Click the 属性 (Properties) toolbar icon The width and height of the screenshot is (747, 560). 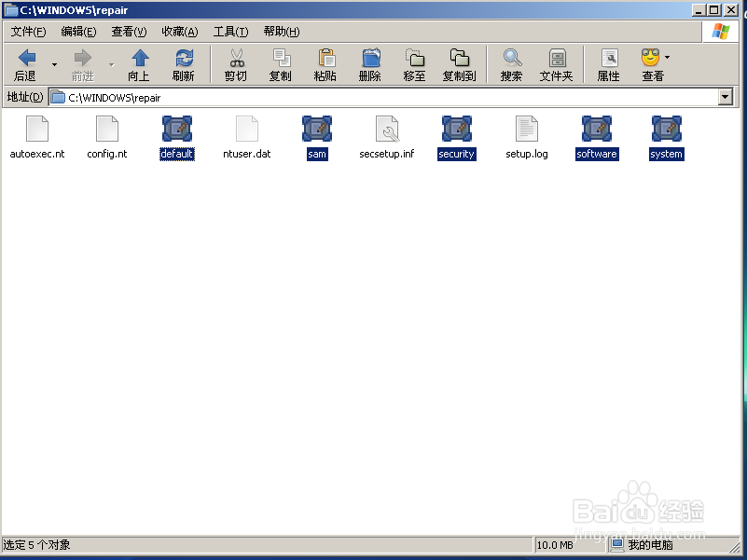tap(607, 62)
